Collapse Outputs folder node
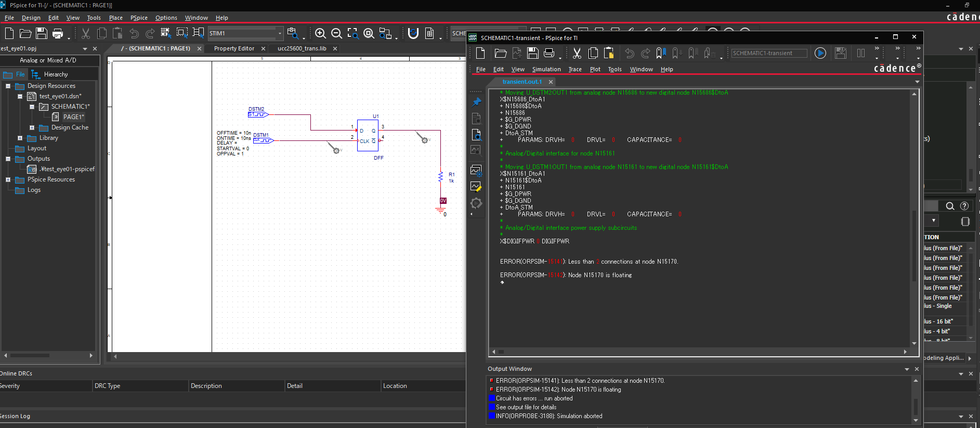This screenshot has height=428, width=980. coord(8,159)
